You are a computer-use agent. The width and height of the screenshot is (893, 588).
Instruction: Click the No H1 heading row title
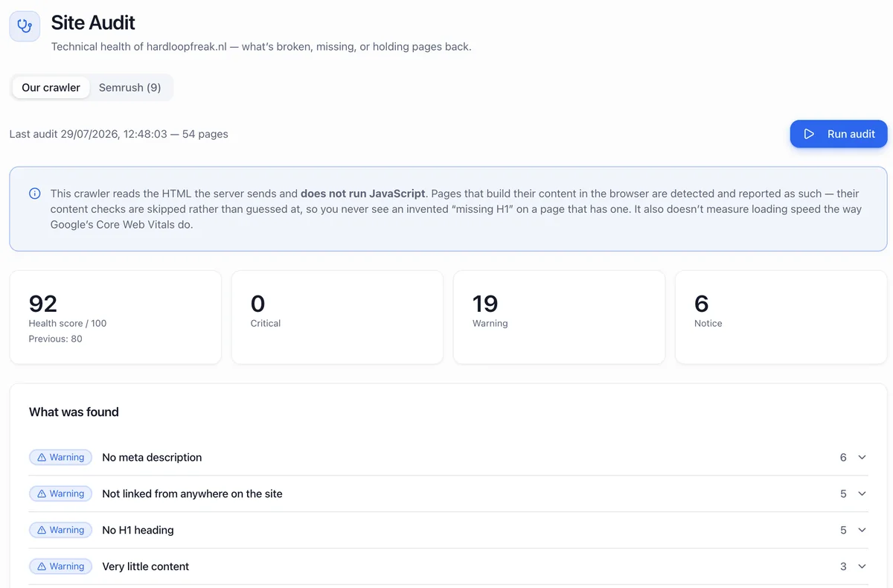click(x=138, y=531)
